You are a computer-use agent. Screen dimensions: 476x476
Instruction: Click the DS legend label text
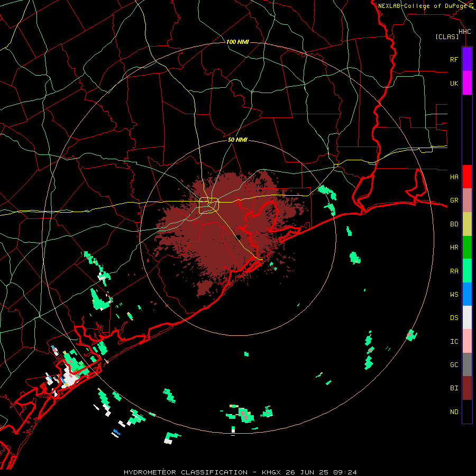click(x=454, y=318)
